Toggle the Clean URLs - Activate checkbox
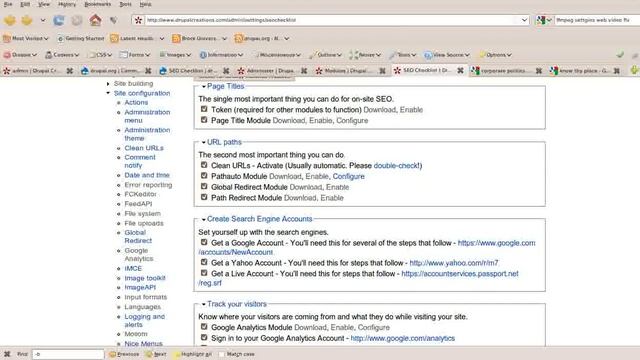This screenshot has height=360, width=640. [x=204, y=165]
